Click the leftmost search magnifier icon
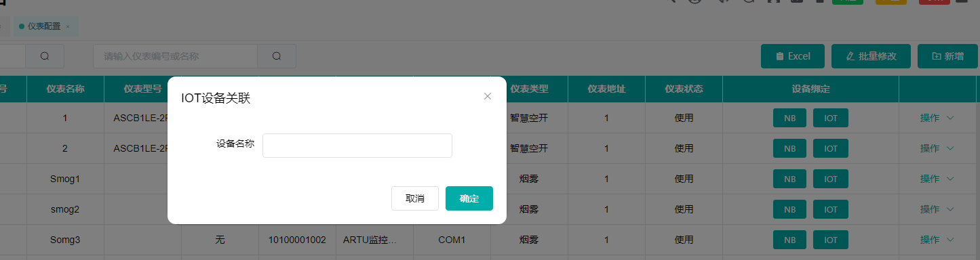 pos(45,56)
